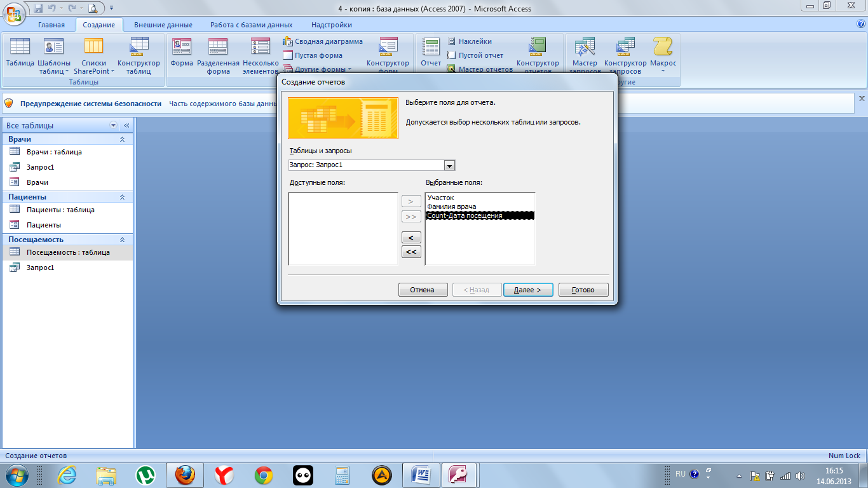
Task: Click Blank Report (Пустой отчет) item
Action: pyautogui.click(x=475, y=55)
